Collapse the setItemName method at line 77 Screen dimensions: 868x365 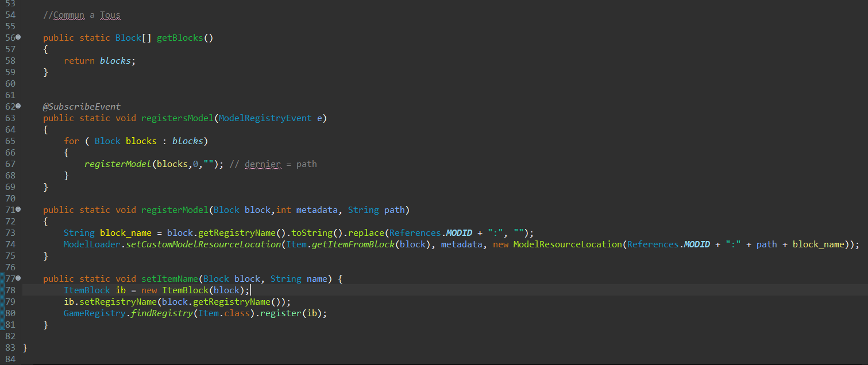pos(18,278)
